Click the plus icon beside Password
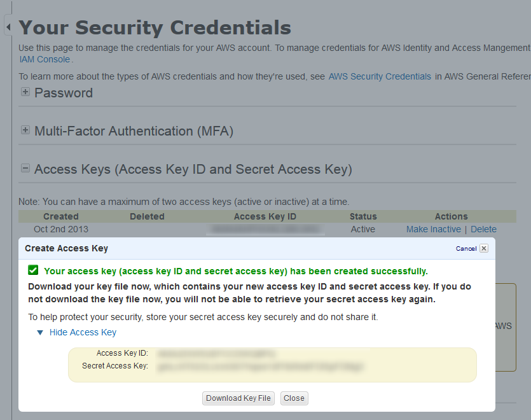 pyautogui.click(x=25, y=92)
